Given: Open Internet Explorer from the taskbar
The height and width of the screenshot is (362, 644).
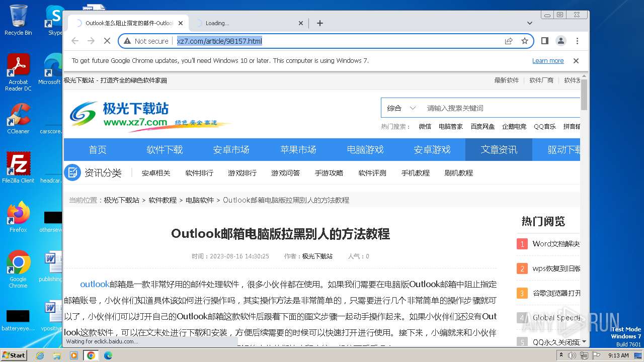Looking at the screenshot, I should (x=40, y=355).
